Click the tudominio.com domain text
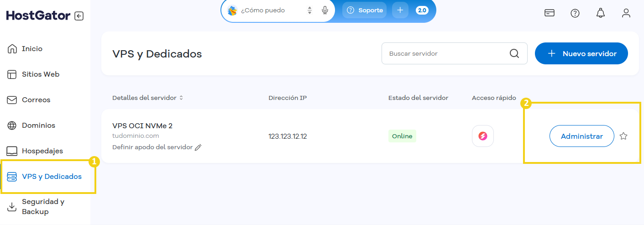644x225 pixels. click(136, 136)
